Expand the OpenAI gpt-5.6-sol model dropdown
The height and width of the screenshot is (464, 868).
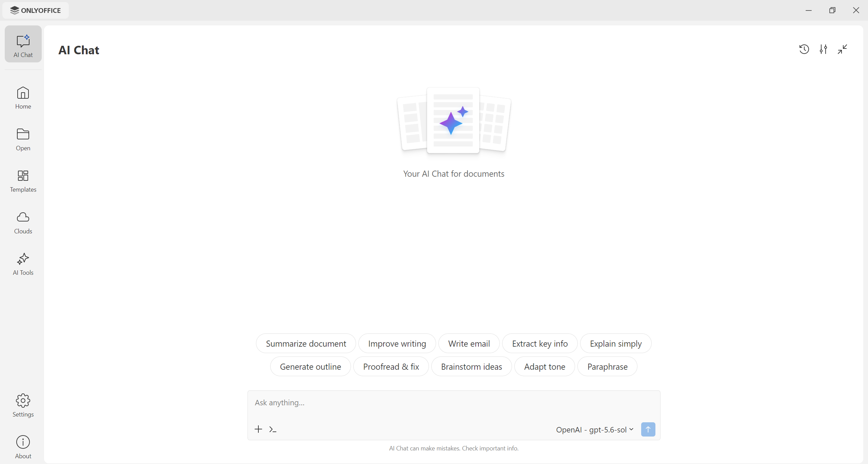[595, 430]
